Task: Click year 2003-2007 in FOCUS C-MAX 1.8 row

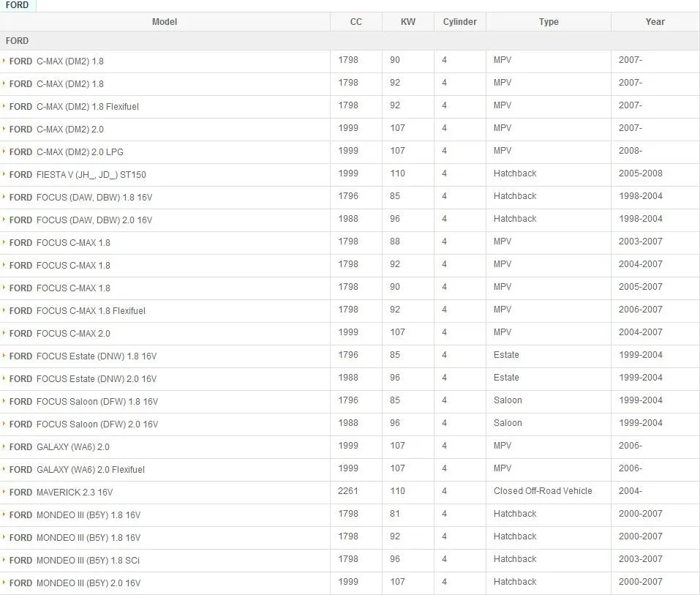Action: click(x=641, y=242)
